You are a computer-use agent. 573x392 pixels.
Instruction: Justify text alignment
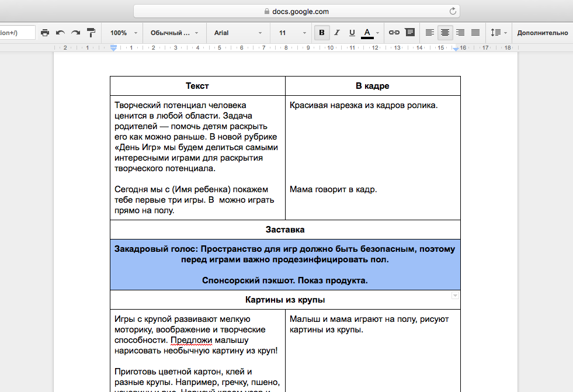pos(475,33)
